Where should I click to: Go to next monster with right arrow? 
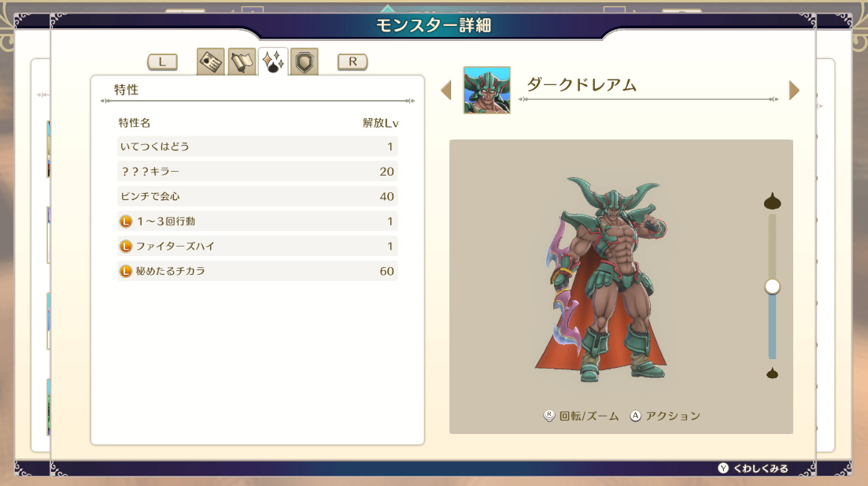tap(794, 91)
